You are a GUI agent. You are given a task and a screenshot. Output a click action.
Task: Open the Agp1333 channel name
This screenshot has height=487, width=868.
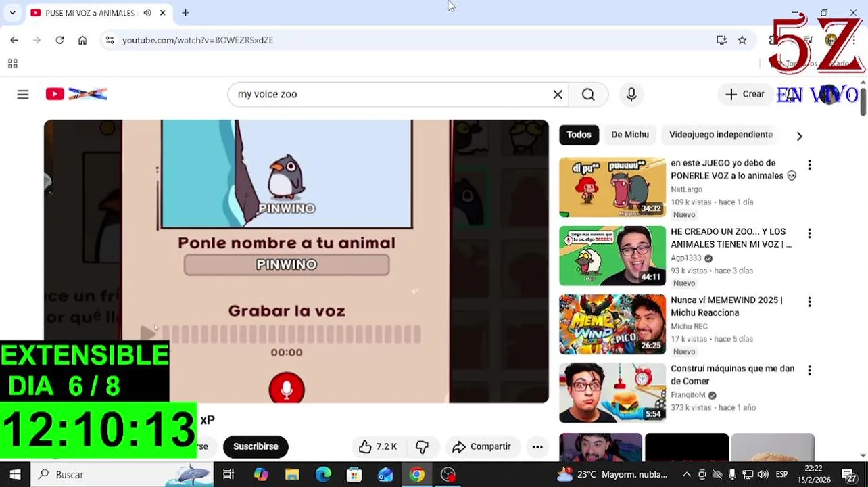point(686,258)
